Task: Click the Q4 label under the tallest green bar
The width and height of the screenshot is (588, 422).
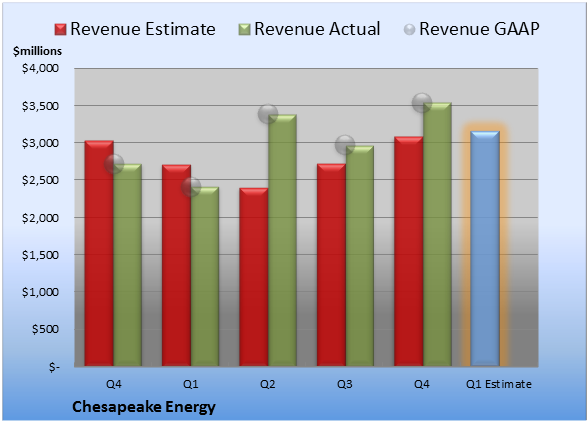Action: click(422, 384)
